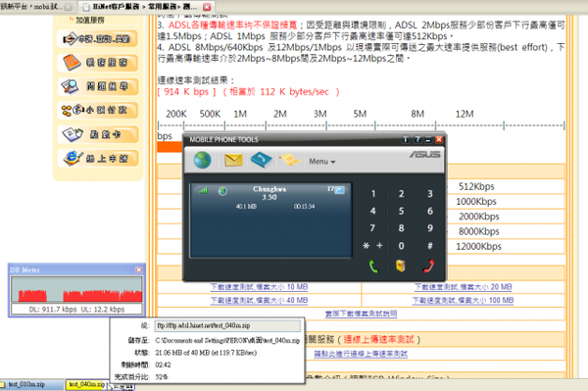Image resolution: width=588 pixels, height=391 pixels.
Task: Click the sidebar button with hand-writing pen icon
Action: pos(97,38)
